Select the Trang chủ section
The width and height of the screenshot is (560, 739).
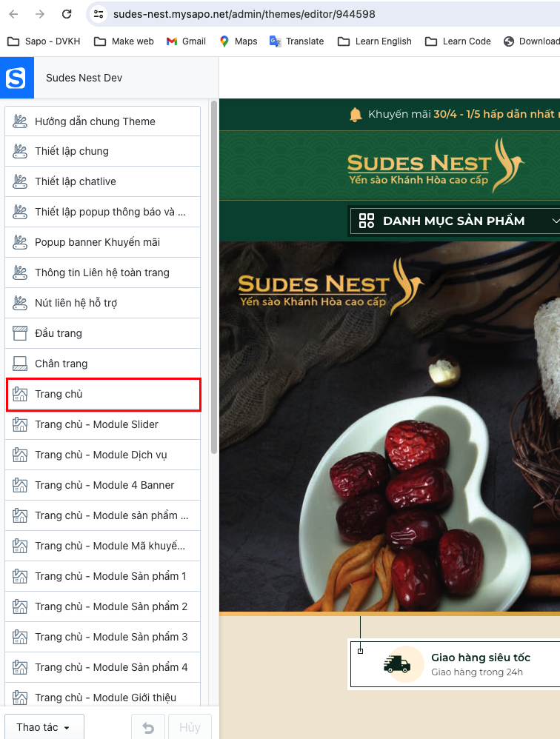(104, 395)
